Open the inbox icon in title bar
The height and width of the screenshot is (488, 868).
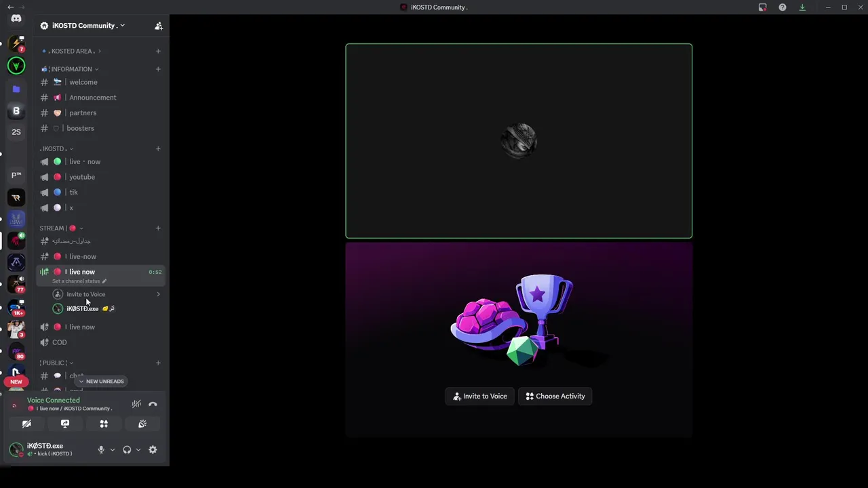(x=762, y=7)
